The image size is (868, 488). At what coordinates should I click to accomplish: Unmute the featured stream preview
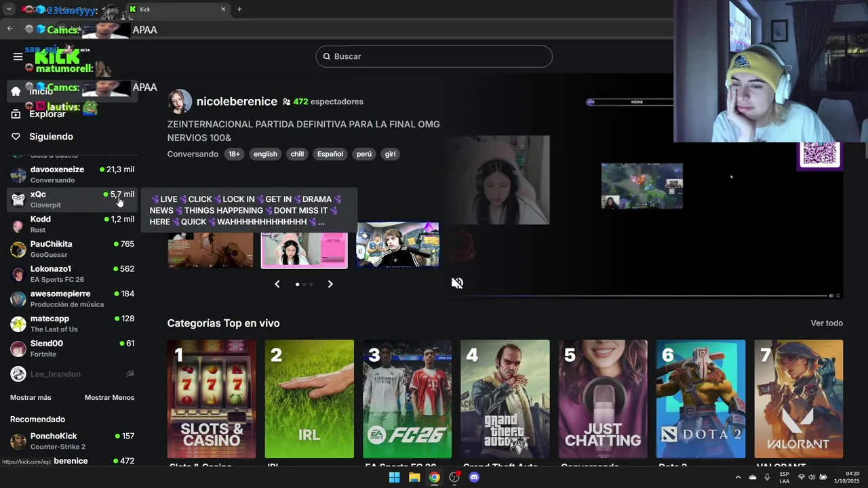457,283
